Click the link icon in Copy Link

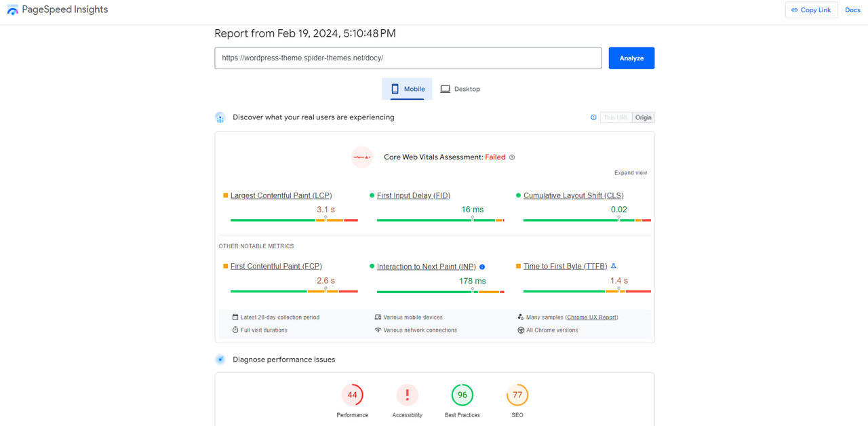coord(795,10)
